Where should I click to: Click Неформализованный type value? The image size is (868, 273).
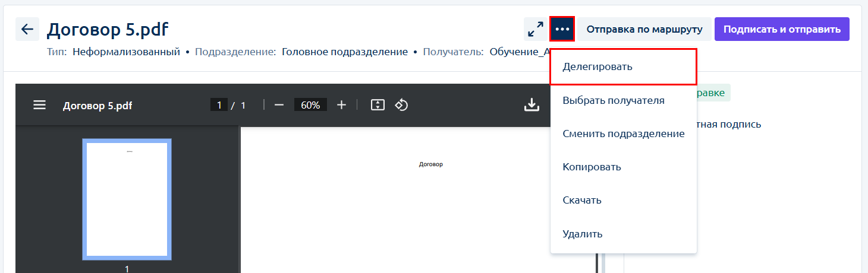[126, 52]
